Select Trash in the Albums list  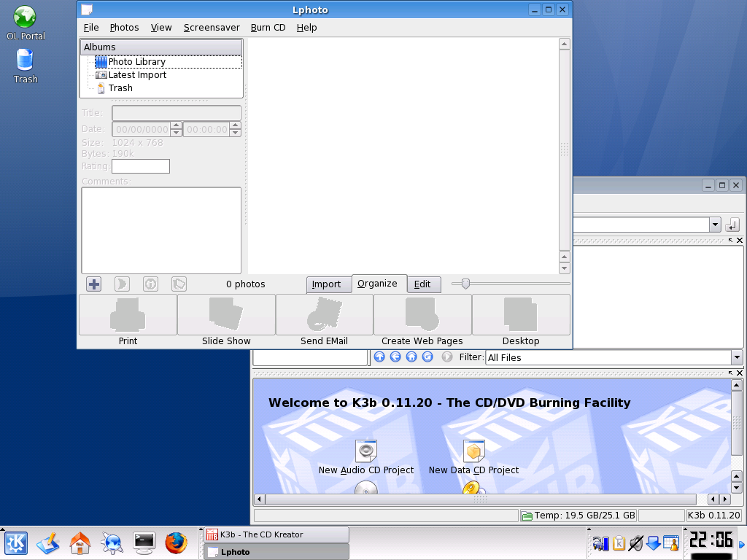(120, 88)
